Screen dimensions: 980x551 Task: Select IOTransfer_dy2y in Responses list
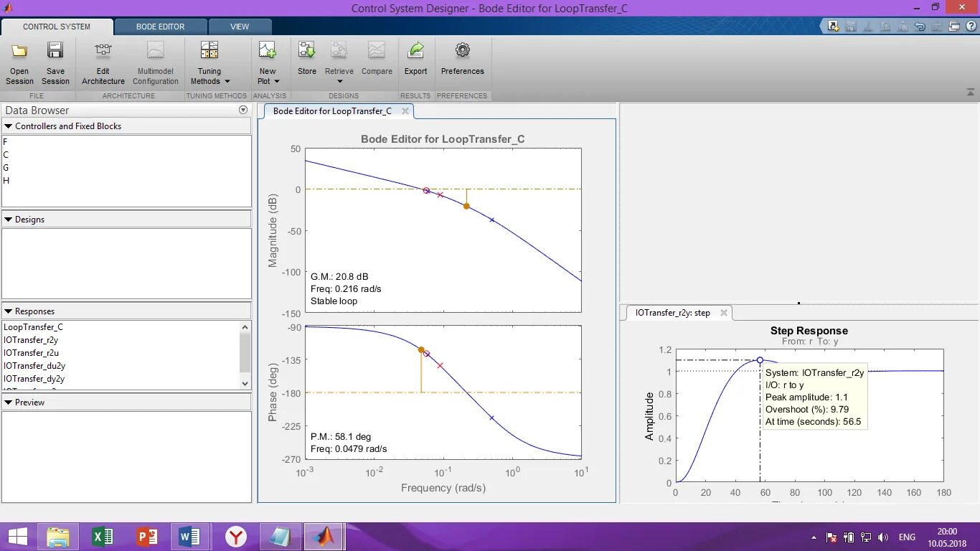tap(121, 379)
